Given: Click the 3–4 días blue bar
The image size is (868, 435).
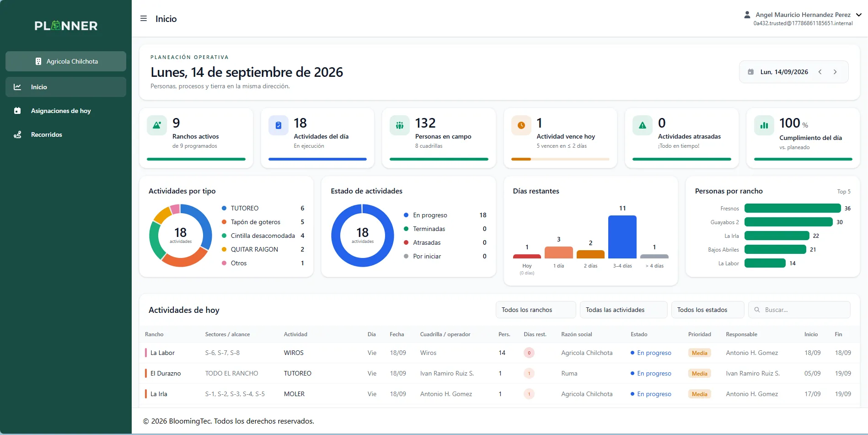Looking at the screenshot, I should coord(622,237).
